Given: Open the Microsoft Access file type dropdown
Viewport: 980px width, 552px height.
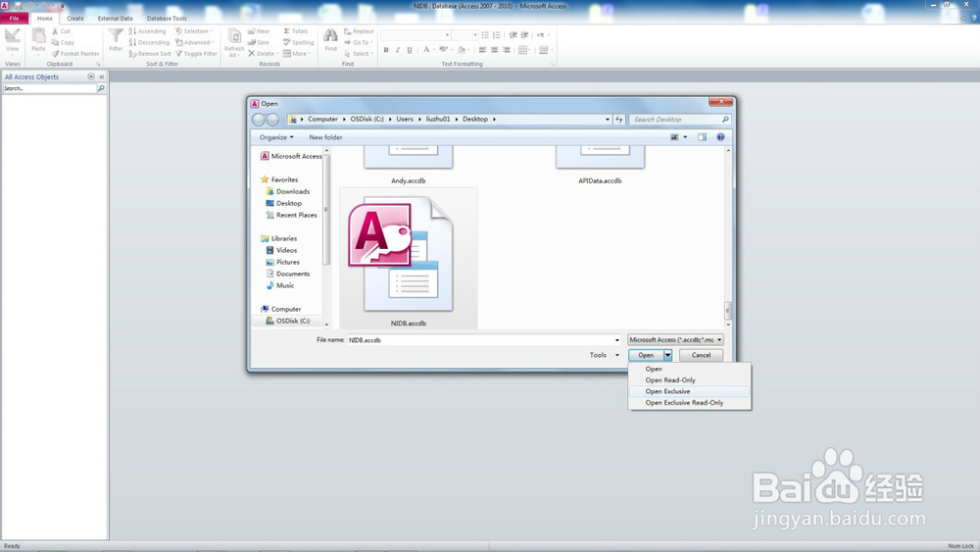Looking at the screenshot, I should click(x=675, y=340).
